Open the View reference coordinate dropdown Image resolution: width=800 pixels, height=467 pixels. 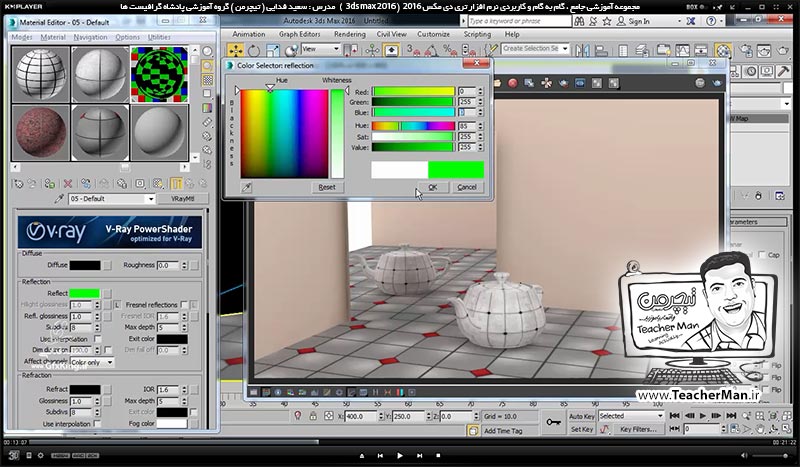tap(320, 49)
